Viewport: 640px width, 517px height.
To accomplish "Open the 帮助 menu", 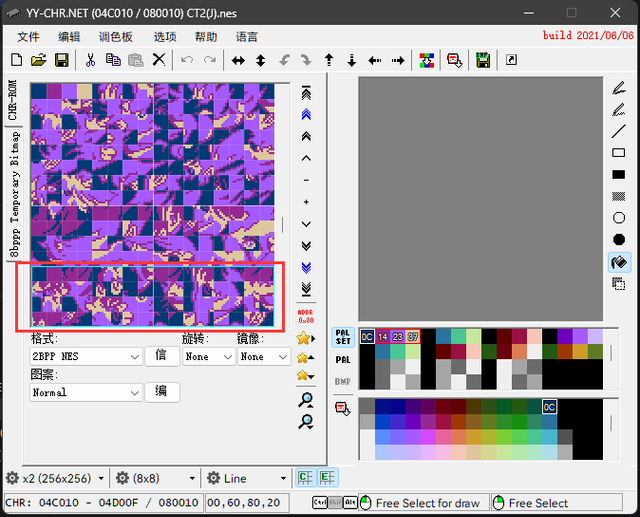I will point(206,37).
